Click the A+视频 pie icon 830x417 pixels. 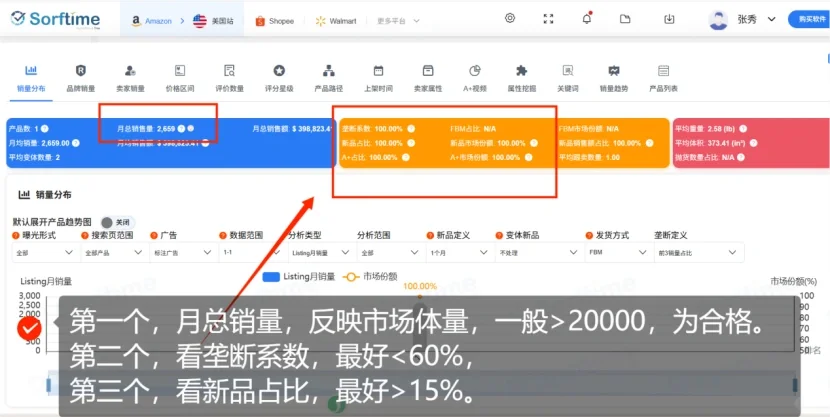(475, 70)
